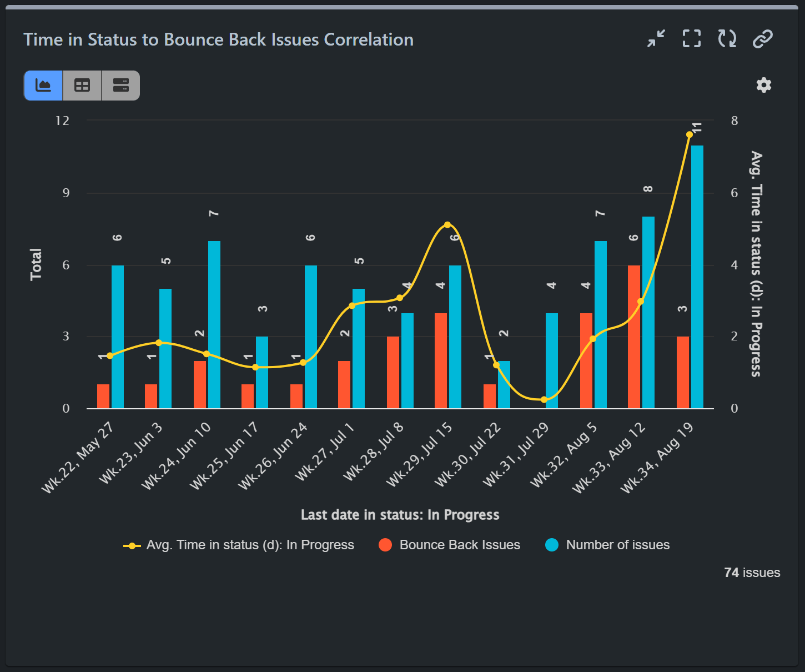
Task: Select the chart tab in view switcher
Action: (43, 86)
